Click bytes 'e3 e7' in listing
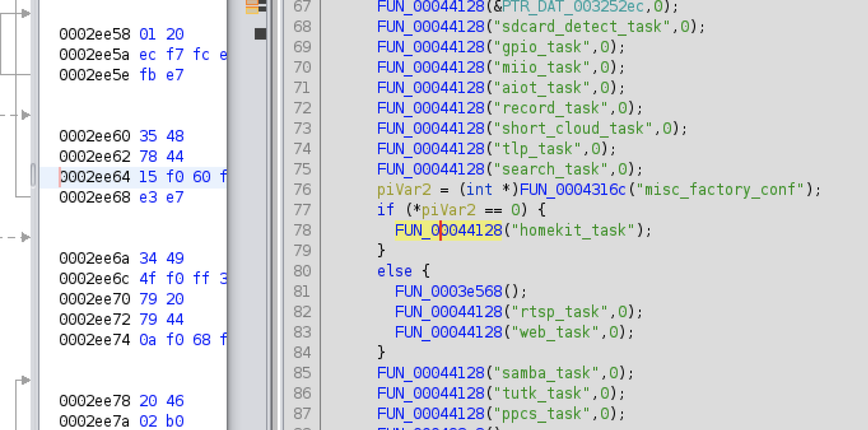Image resolution: width=868 pixels, height=430 pixels. point(161,197)
